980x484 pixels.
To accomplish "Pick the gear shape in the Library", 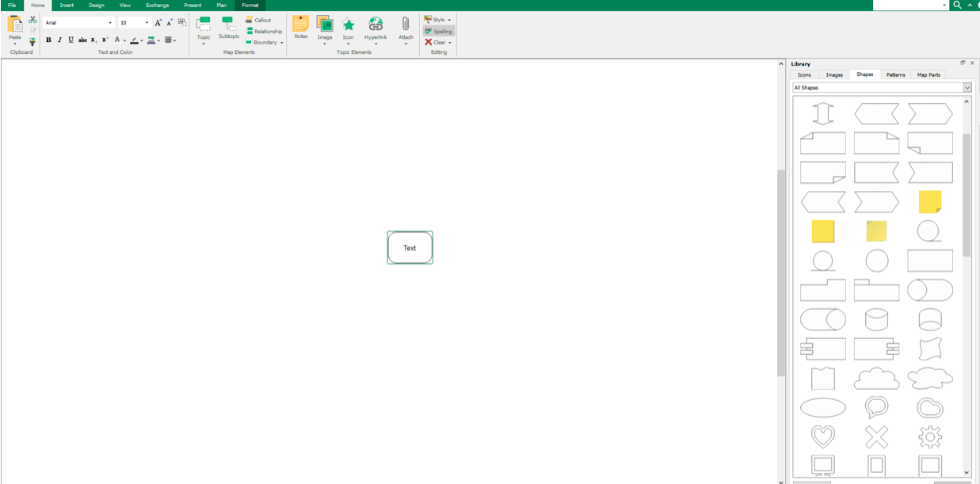I will tap(930, 436).
